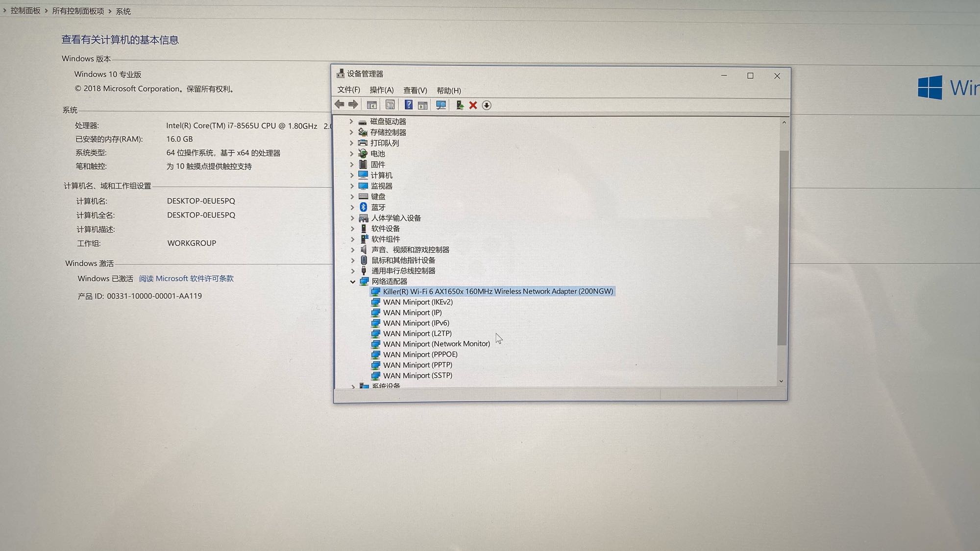Expand the 蓝牙 category

pos(352,207)
